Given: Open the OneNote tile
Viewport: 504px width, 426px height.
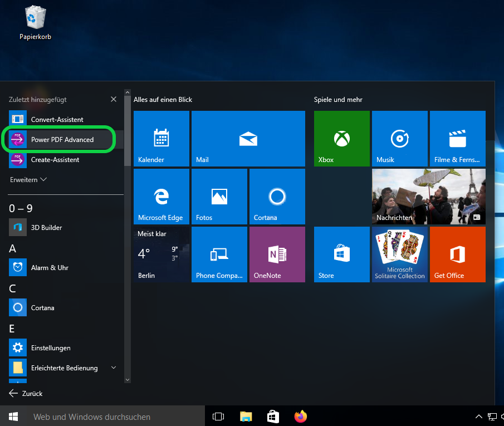Looking at the screenshot, I should [x=277, y=254].
